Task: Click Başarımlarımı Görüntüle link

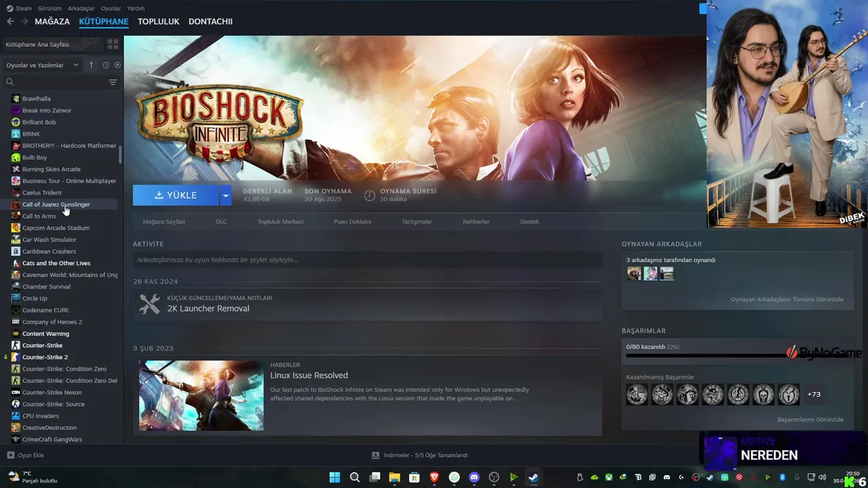Action: (810, 420)
